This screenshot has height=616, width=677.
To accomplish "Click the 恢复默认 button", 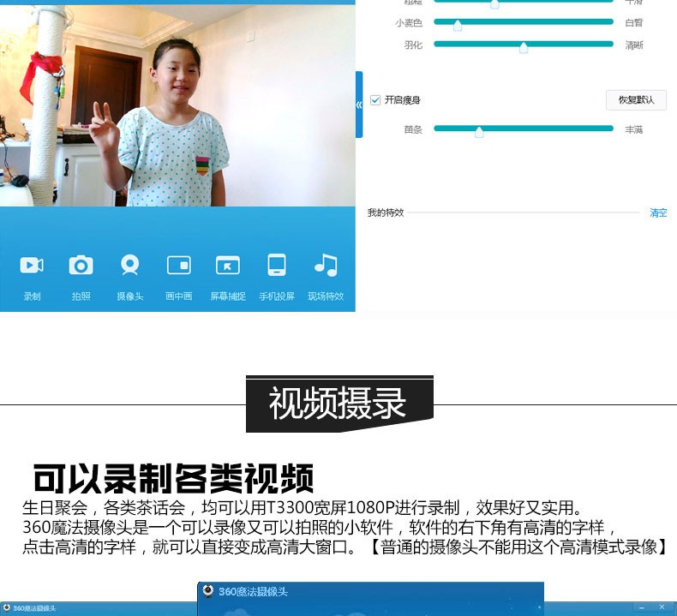I will pyautogui.click(x=636, y=100).
